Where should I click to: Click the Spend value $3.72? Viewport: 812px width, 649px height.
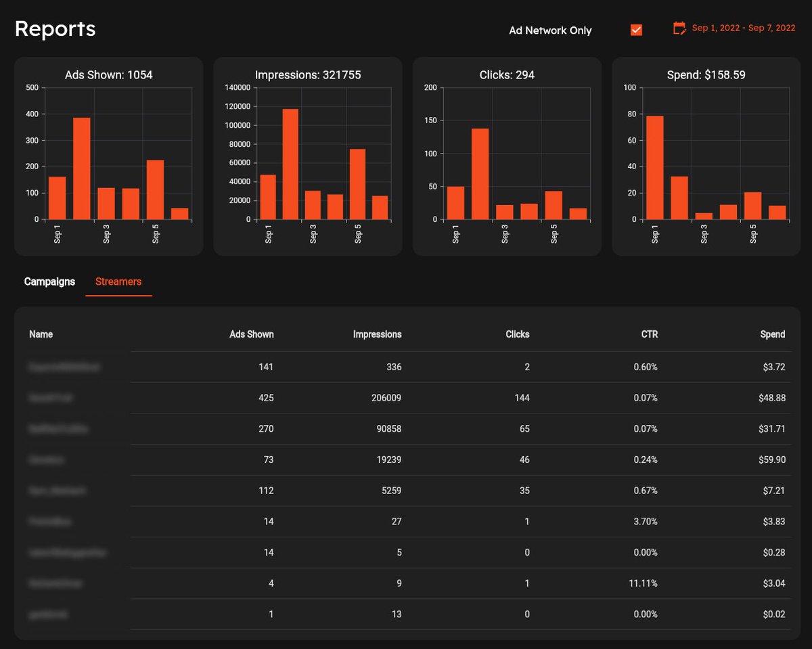tap(774, 367)
